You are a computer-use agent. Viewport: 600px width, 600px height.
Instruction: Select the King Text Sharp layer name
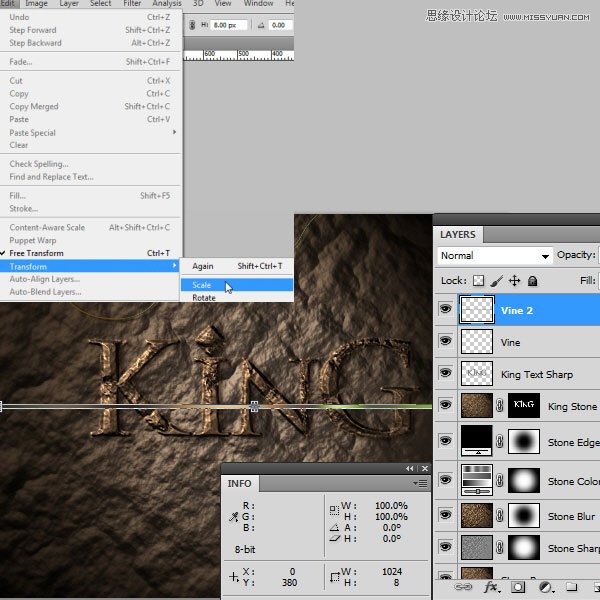tap(537, 374)
